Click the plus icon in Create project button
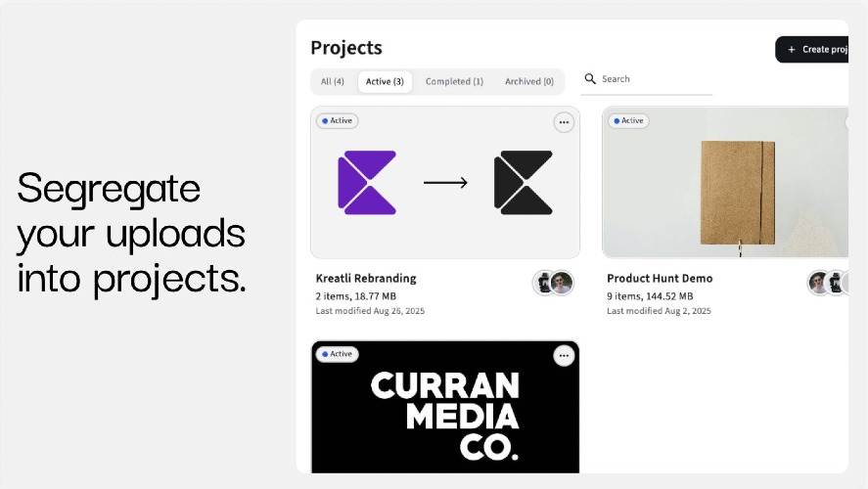 pos(791,50)
